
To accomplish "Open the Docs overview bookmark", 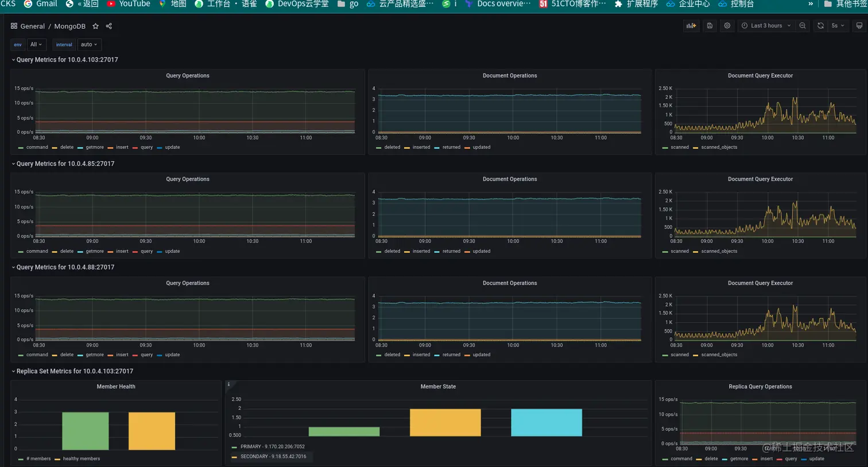I will click(x=498, y=4).
